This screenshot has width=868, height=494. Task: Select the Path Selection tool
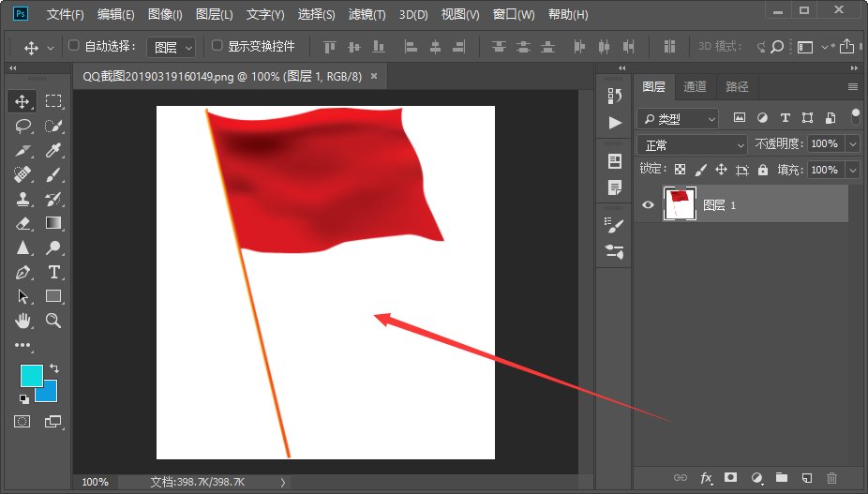[22, 296]
